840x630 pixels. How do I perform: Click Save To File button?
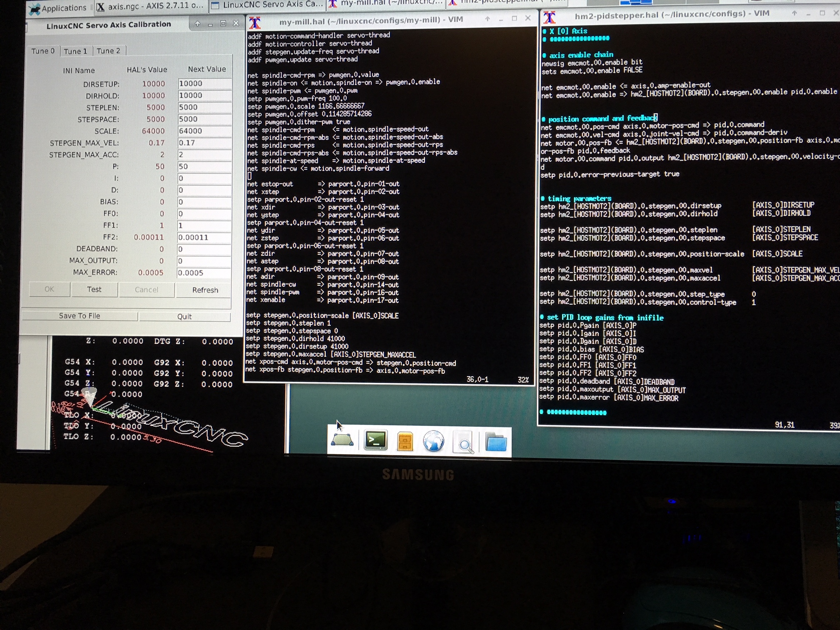(x=80, y=316)
